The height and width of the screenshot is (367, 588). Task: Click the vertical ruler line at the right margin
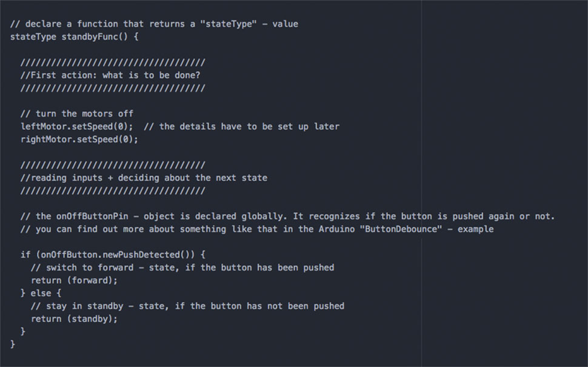421,152
